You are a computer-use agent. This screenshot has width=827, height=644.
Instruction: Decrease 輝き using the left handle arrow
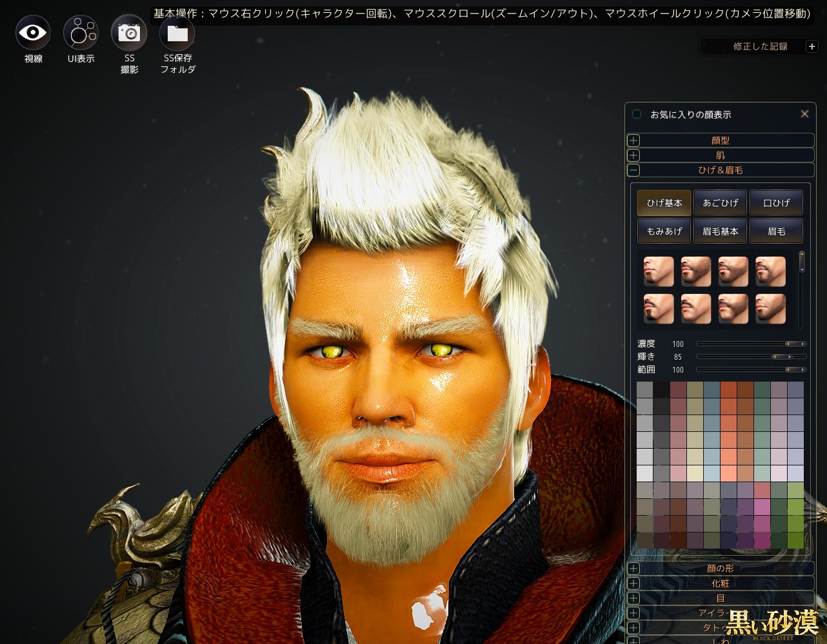[775, 357]
